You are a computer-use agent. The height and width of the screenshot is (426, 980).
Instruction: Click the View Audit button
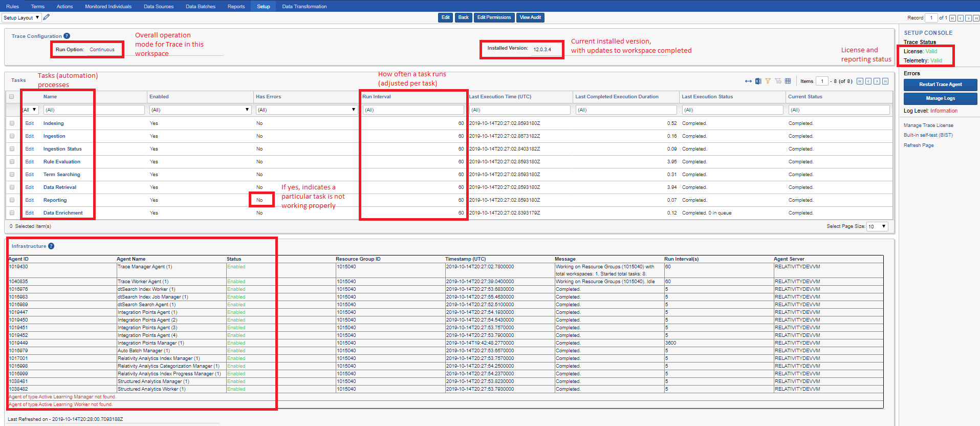pos(530,17)
